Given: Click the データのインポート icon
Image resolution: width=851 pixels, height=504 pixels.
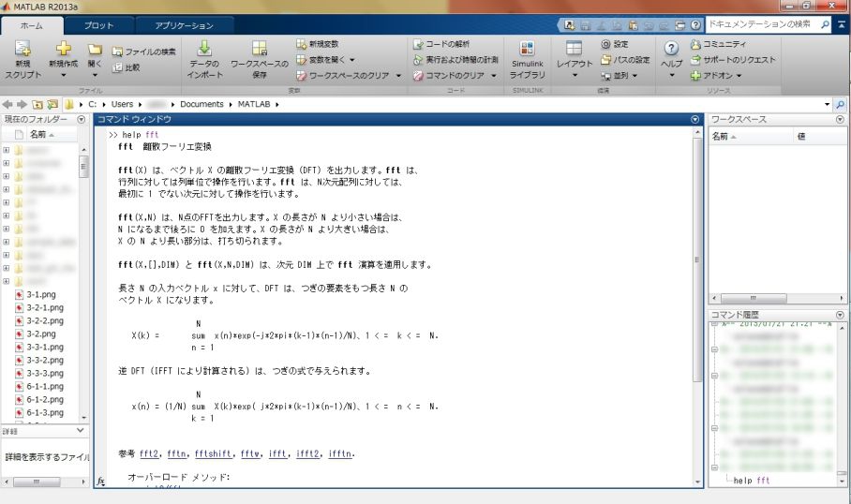Looking at the screenshot, I should tap(204, 49).
